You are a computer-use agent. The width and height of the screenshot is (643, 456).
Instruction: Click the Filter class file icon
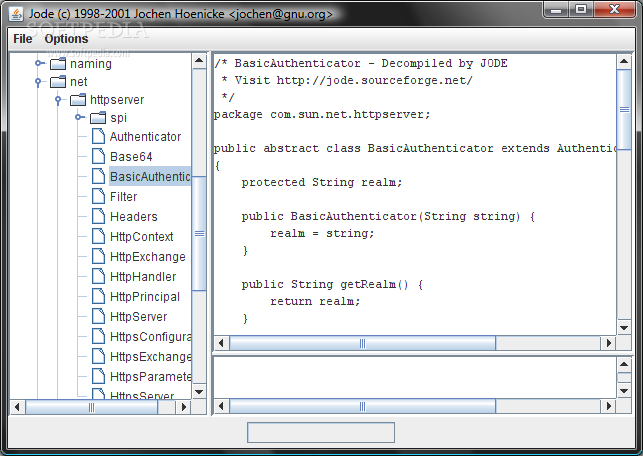(98, 196)
